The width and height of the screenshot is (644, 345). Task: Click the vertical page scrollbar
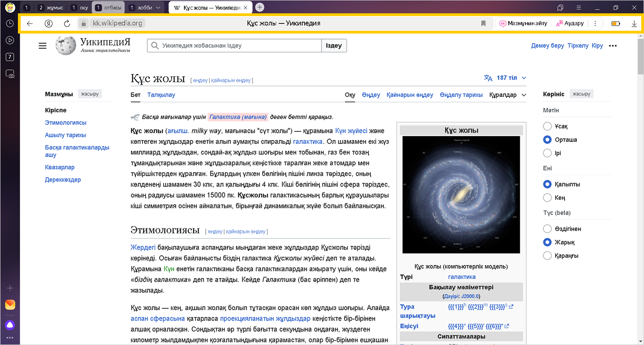pyautogui.click(x=640, y=184)
